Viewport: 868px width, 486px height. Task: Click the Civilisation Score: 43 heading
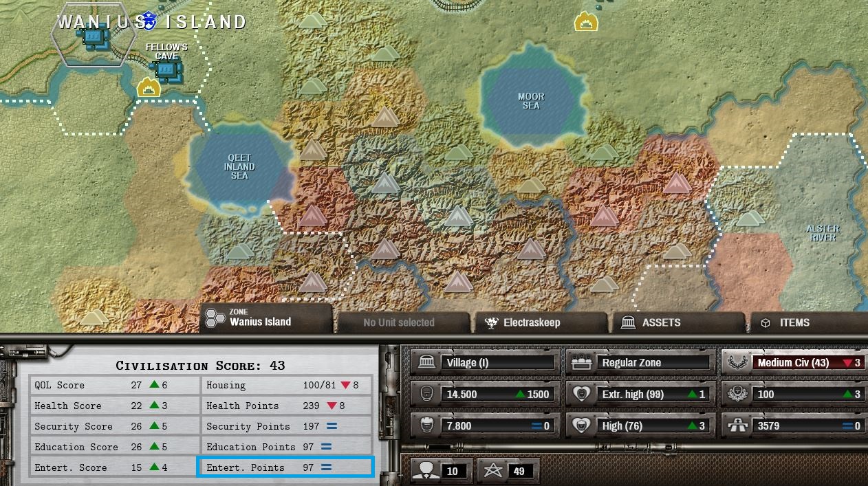click(200, 365)
